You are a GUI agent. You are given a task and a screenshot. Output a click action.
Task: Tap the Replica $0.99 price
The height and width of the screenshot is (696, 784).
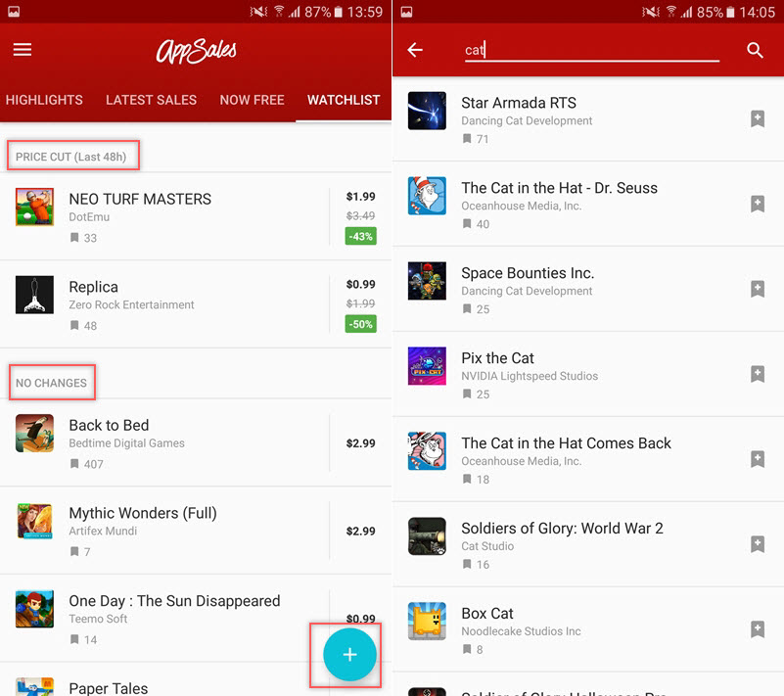pos(360,285)
